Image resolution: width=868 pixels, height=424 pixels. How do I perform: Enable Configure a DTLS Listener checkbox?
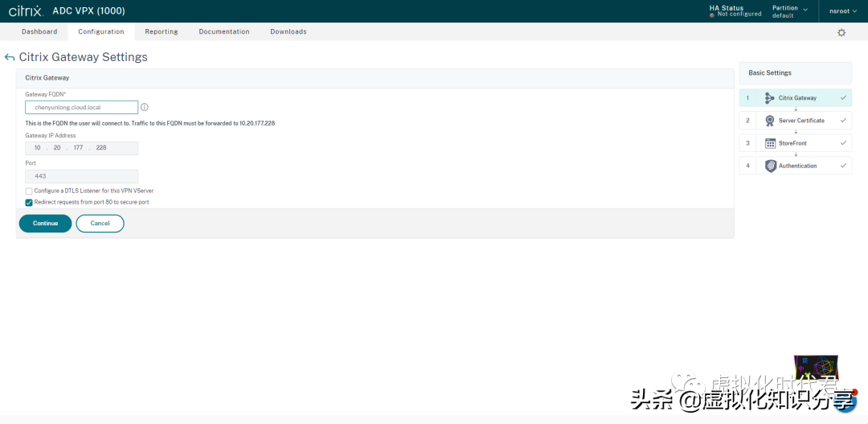(29, 191)
